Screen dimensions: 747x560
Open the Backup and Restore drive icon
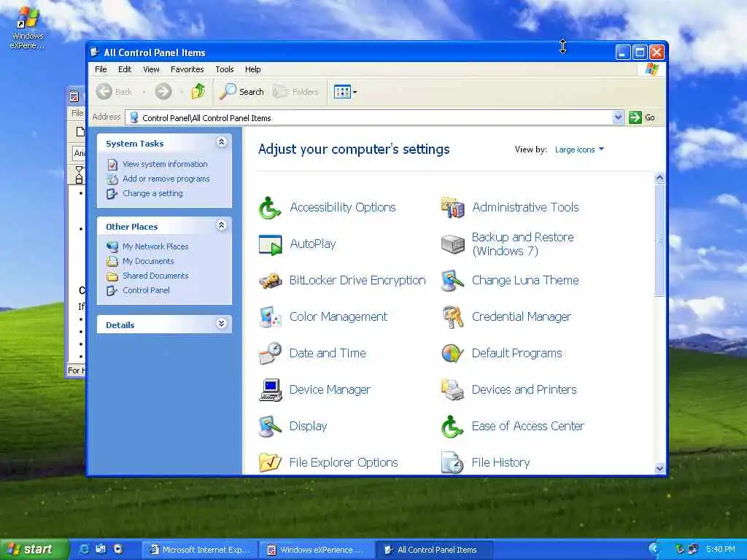tap(452, 244)
